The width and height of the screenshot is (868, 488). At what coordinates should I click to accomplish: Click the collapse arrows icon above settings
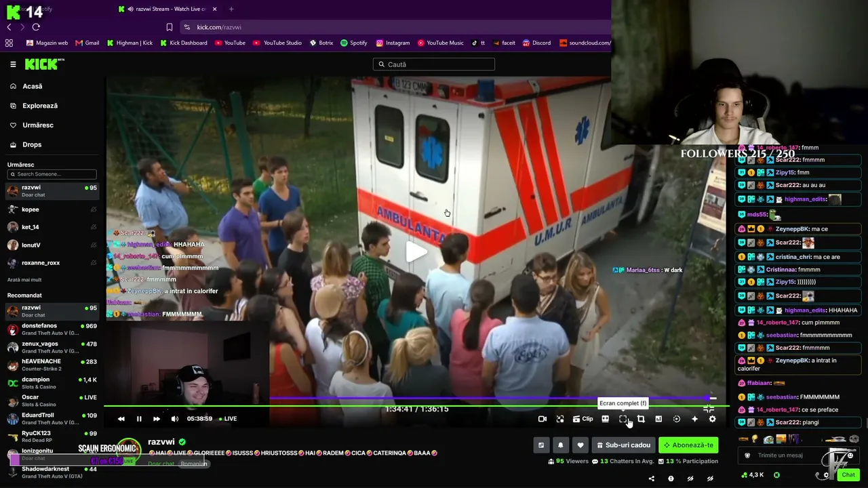[709, 408]
